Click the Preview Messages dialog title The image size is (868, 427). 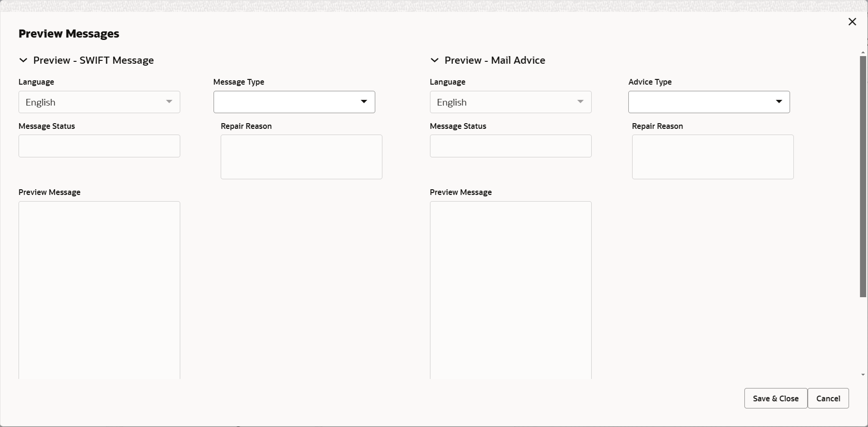[x=69, y=34]
